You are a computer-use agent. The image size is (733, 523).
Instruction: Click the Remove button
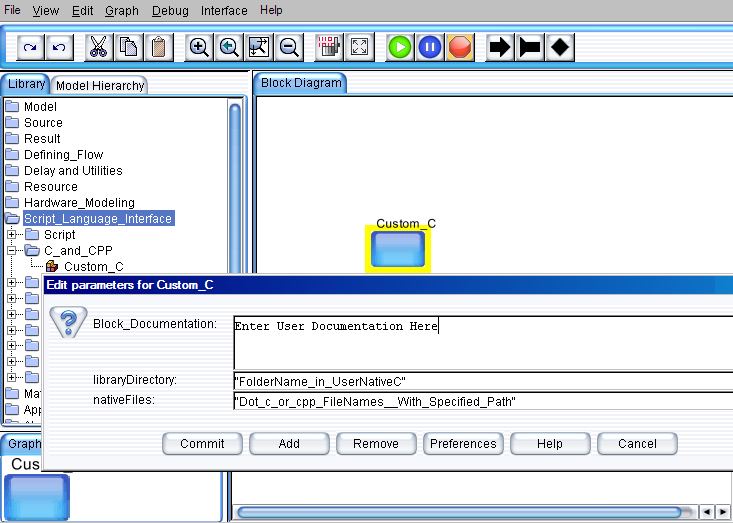pyautogui.click(x=376, y=444)
